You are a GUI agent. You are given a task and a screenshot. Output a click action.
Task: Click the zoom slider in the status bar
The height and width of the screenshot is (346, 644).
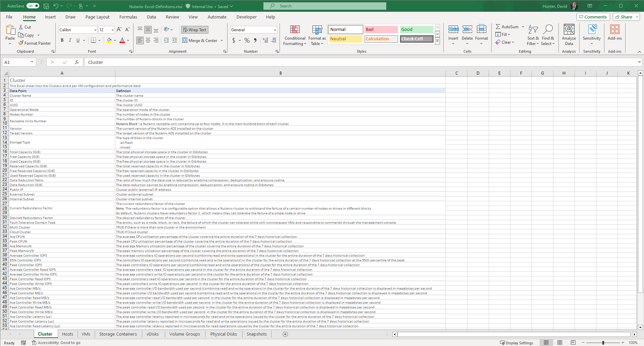pos(603,343)
